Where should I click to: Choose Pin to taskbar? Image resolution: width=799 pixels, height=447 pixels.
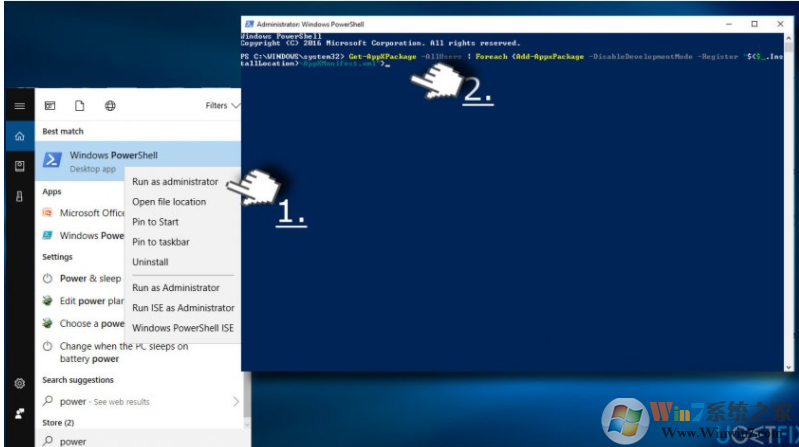(160, 242)
